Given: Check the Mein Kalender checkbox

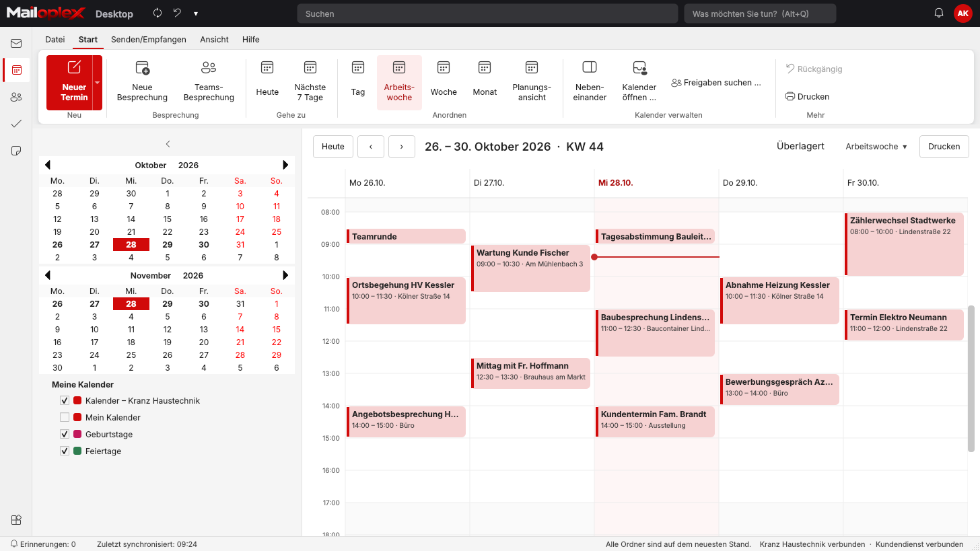Looking at the screenshot, I should pos(65,418).
